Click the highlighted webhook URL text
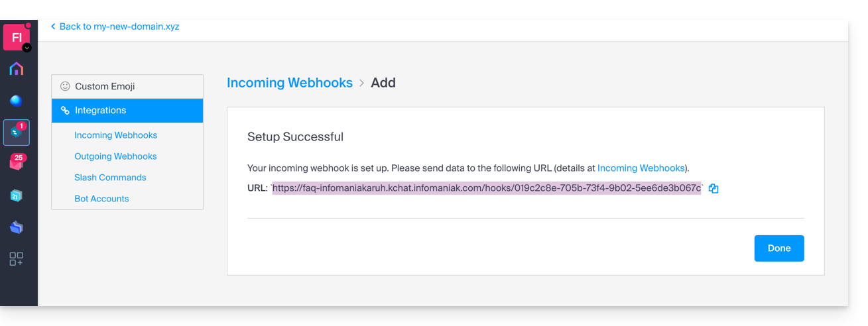 tap(487, 188)
